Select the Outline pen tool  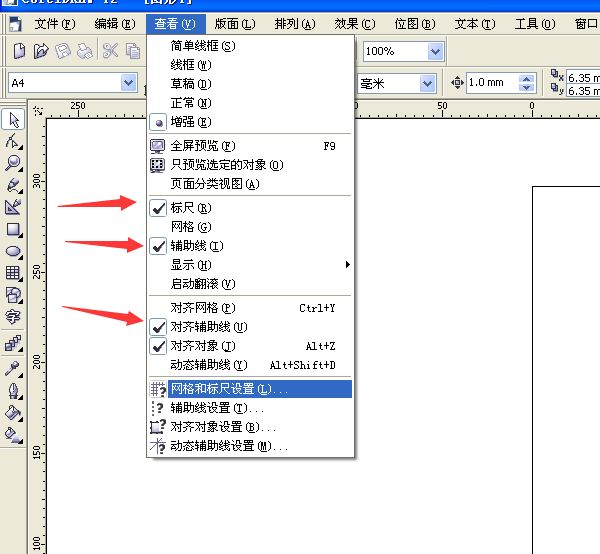point(13,391)
